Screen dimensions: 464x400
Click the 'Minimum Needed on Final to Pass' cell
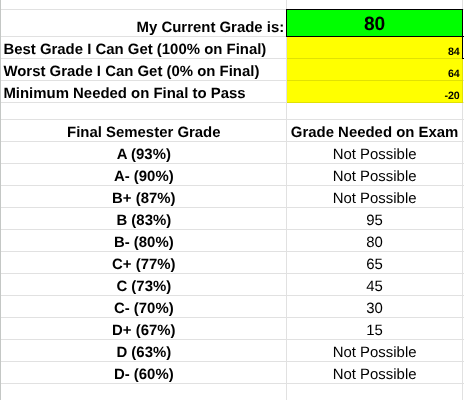pyautogui.click(x=143, y=92)
